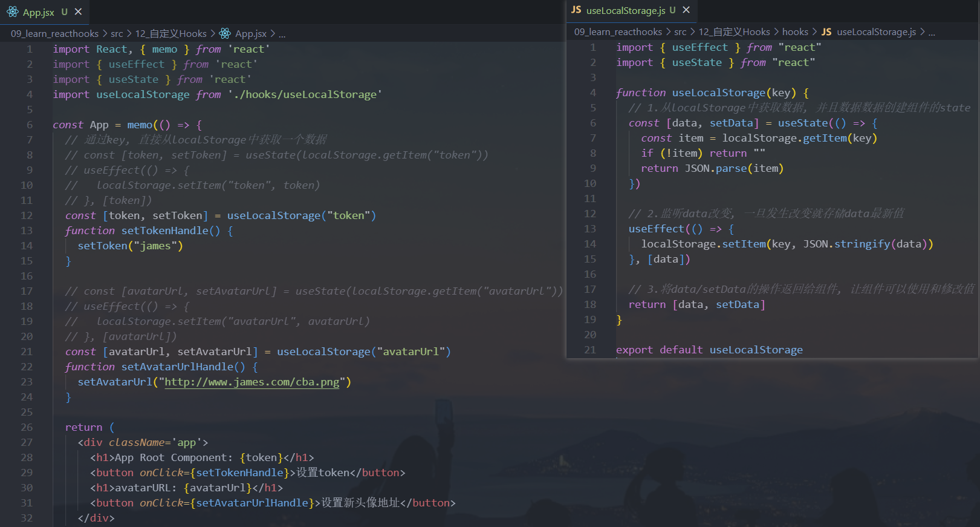The width and height of the screenshot is (980, 527).
Task: Open 09_learn_reacthooks breadcrumb in right editor
Action: [x=618, y=32]
